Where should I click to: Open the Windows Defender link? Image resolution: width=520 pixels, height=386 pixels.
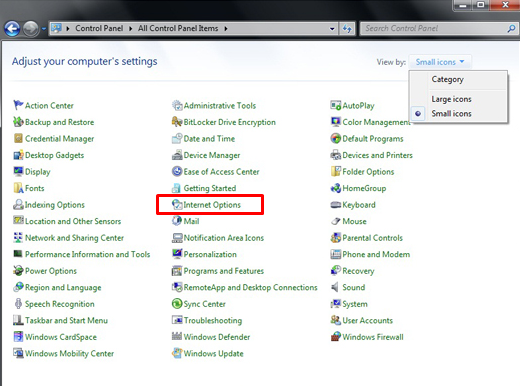(x=217, y=337)
